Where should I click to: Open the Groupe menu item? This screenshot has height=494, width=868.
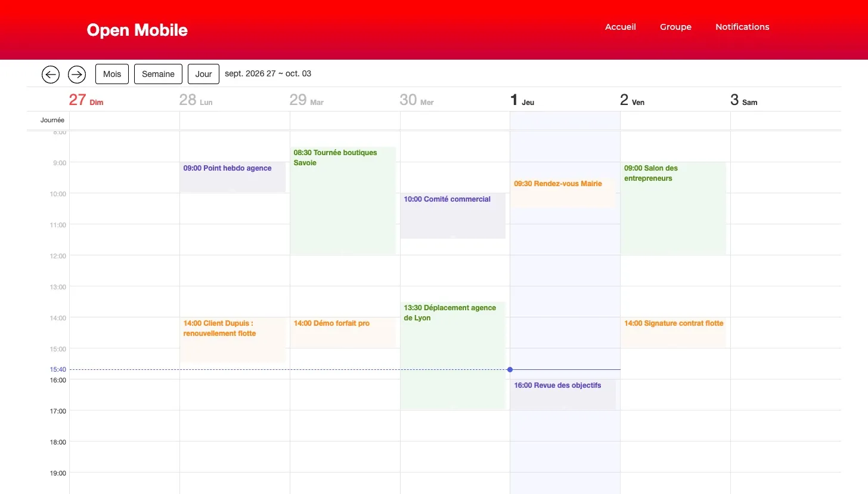[x=675, y=27]
